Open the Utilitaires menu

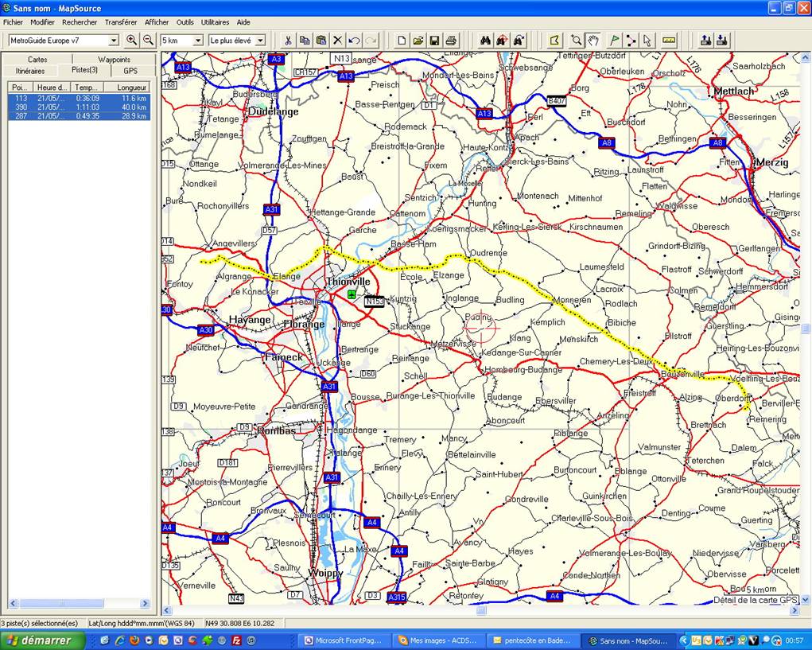215,22
